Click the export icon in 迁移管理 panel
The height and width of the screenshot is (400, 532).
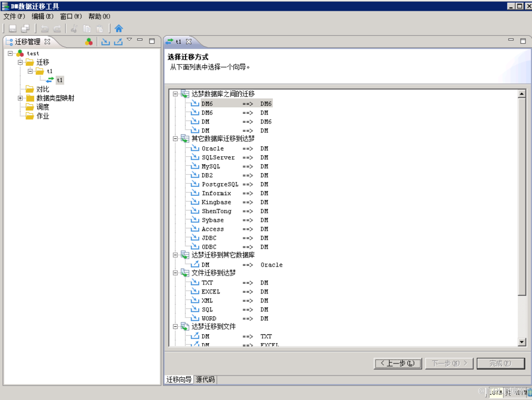pyautogui.click(x=118, y=42)
